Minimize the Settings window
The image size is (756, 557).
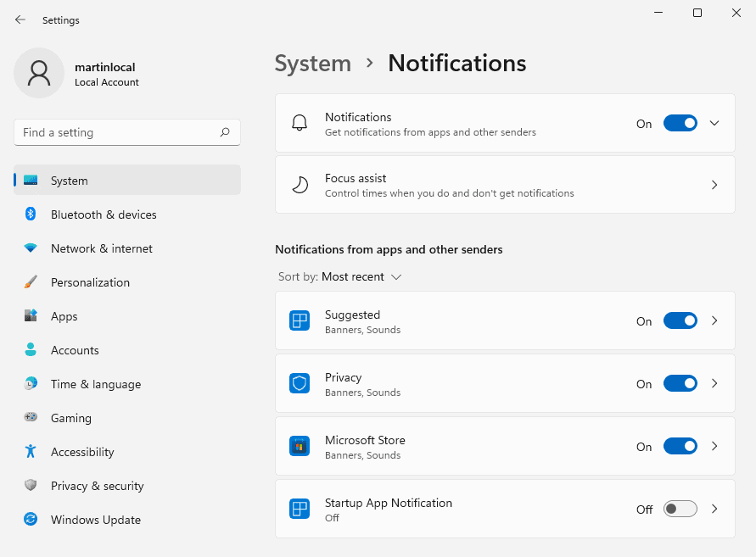point(658,13)
